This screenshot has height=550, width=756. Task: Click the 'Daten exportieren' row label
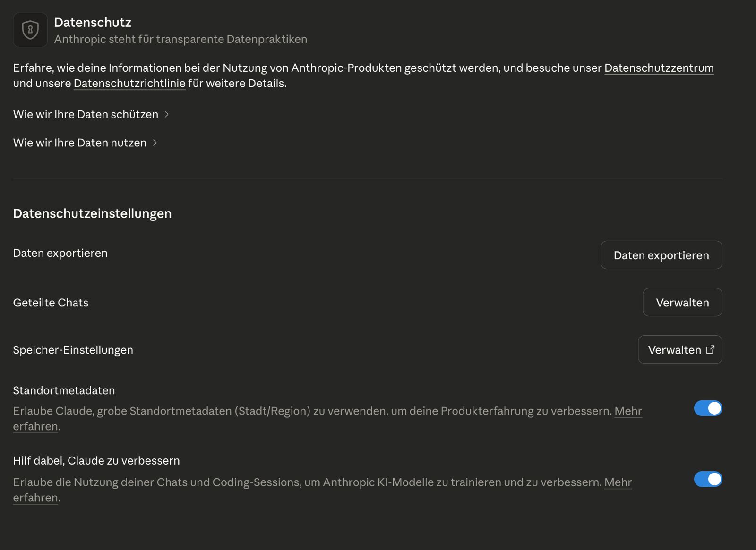(x=60, y=253)
